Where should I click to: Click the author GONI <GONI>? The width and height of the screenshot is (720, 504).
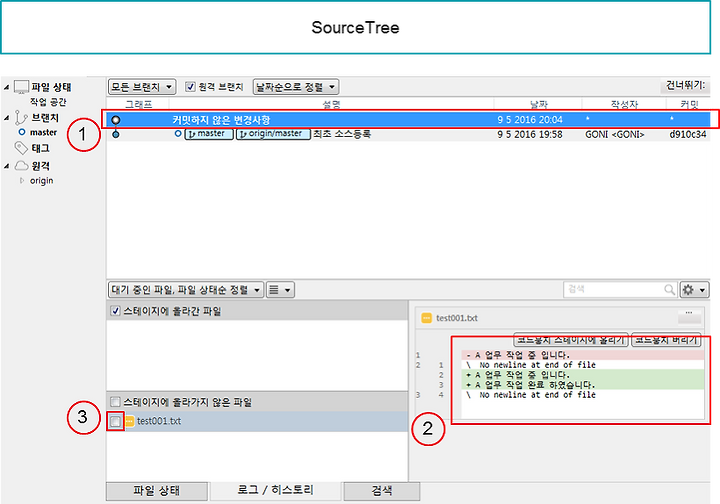tap(614, 134)
